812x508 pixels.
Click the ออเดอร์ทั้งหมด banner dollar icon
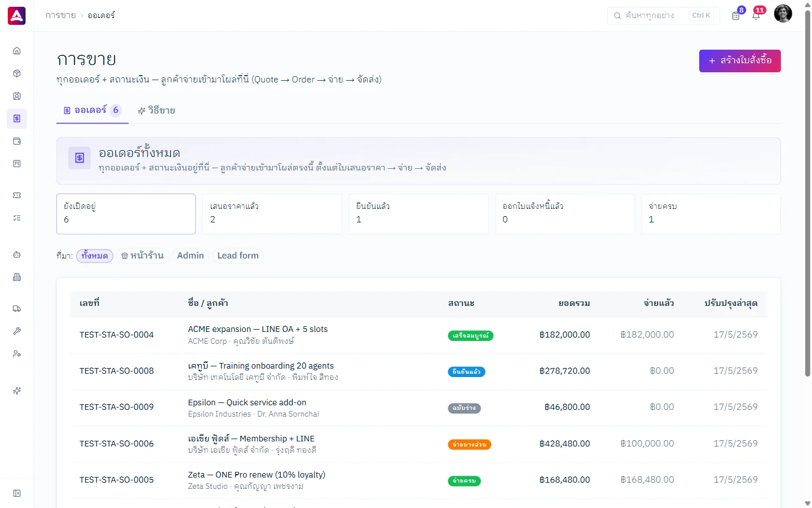coord(80,158)
